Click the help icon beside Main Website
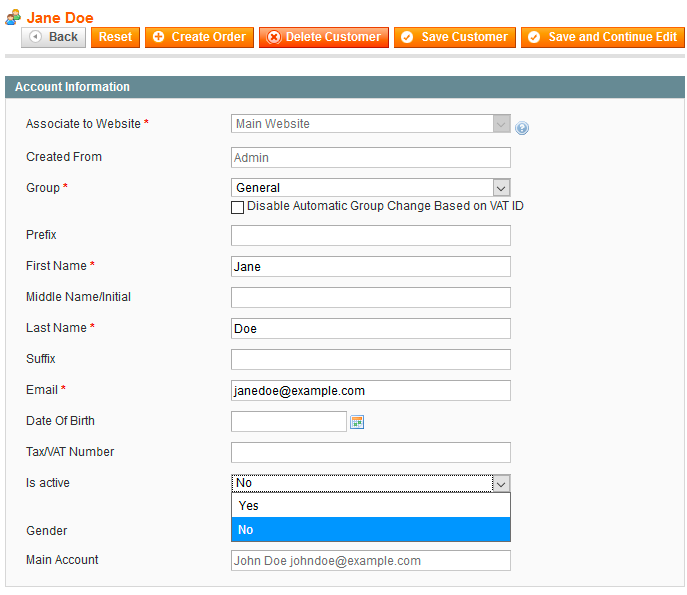The height and width of the screenshot is (595, 687). [522, 127]
